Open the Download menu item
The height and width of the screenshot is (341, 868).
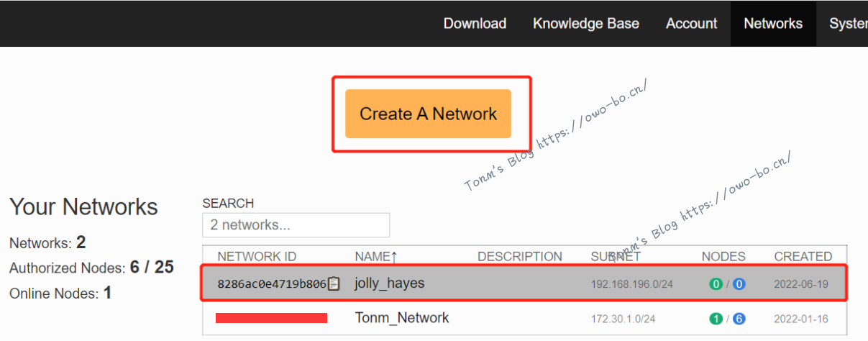[x=475, y=24]
